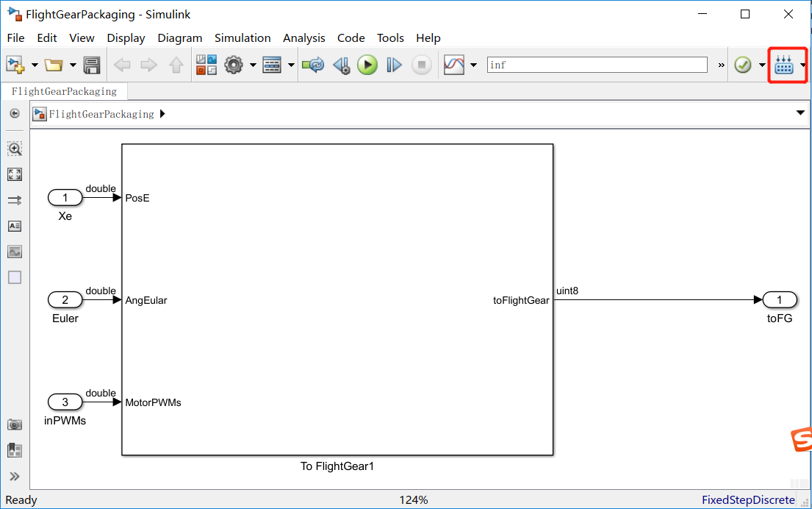The image size is (812, 509).
Task: Open the folder icon in toolbar
Action: tap(54, 65)
